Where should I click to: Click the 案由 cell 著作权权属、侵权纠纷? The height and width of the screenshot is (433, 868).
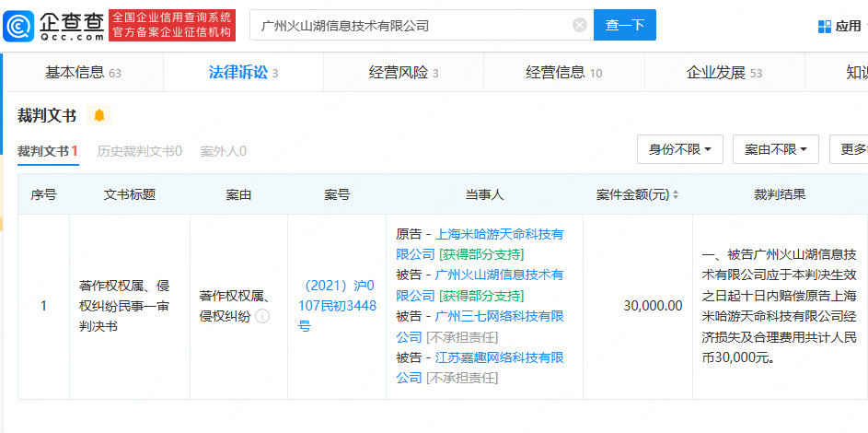click(234, 306)
